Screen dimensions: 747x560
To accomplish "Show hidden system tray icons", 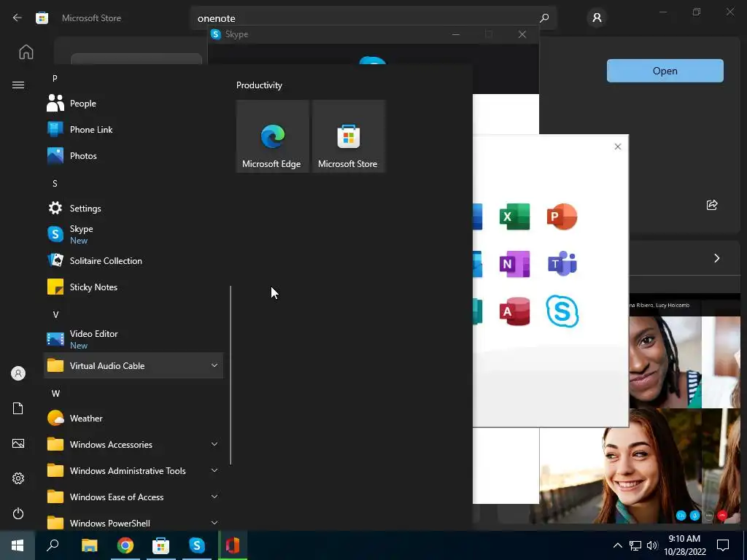I will coord(617,545).
